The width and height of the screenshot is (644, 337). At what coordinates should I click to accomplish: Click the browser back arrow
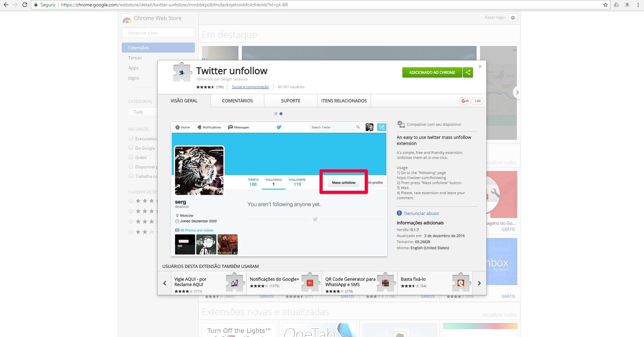point(6,5)
